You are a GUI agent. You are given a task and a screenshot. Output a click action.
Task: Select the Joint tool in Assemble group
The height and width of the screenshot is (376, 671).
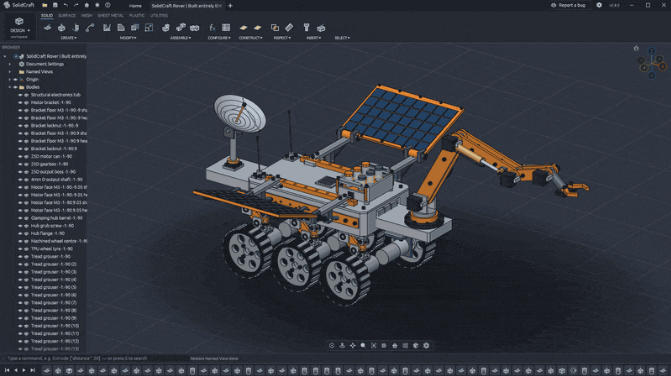click(181, 28)
